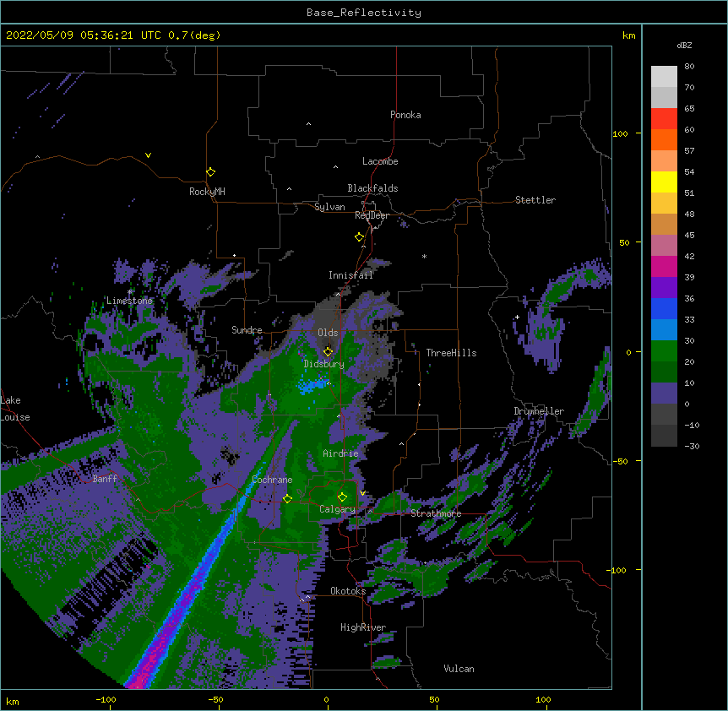This screenshot has height=711, width=728.
Task: Select the bright green 20-30 dBZ legend swatch
Action: (664, 351)
